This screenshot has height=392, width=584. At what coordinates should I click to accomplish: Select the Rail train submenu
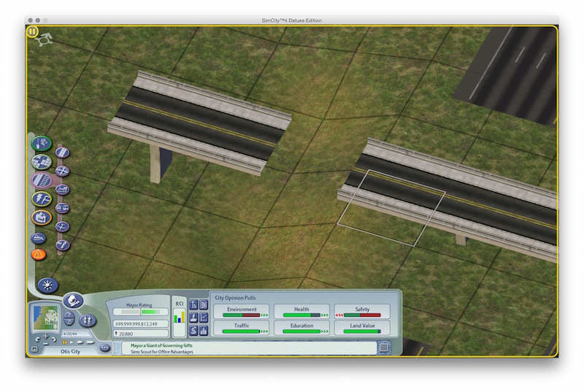pyautogui.click(x=62, y=190)
